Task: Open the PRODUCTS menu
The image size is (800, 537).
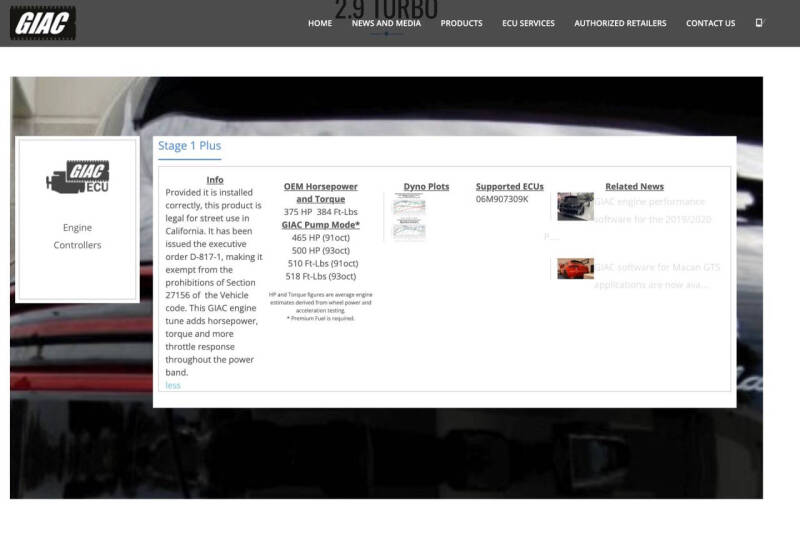Action: click(461, 23)
